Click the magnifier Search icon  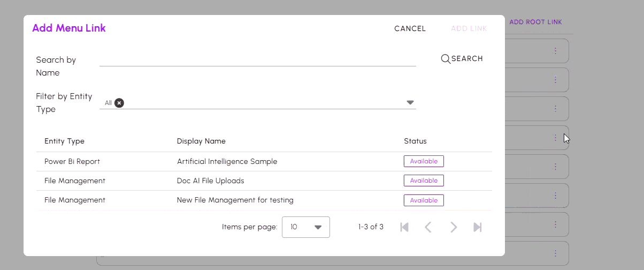445,59
